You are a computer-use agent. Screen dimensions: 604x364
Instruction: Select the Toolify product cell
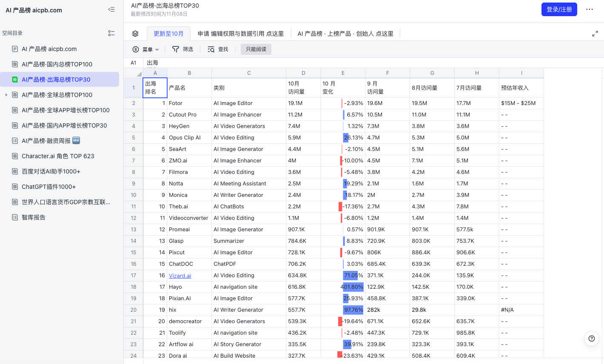(x=189, y=333)
